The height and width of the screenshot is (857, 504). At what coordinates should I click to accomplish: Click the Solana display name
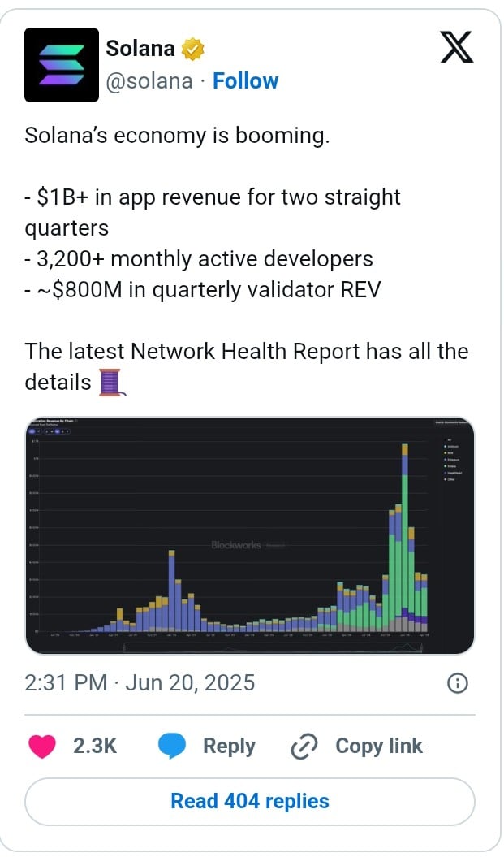[x=140, y=49]
